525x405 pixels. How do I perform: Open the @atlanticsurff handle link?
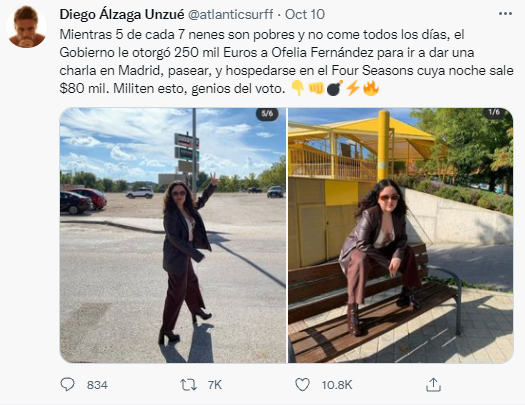pyautogui.click(x=231, y=14)
